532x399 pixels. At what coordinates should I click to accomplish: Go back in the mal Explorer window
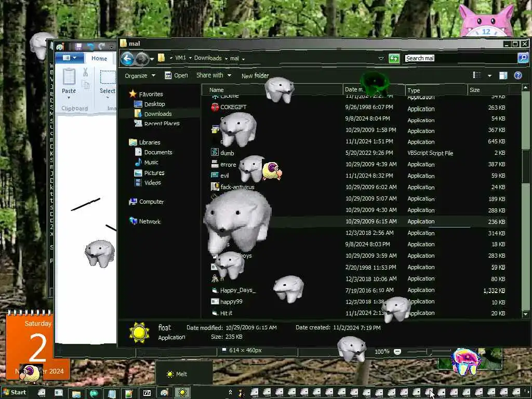127,58
